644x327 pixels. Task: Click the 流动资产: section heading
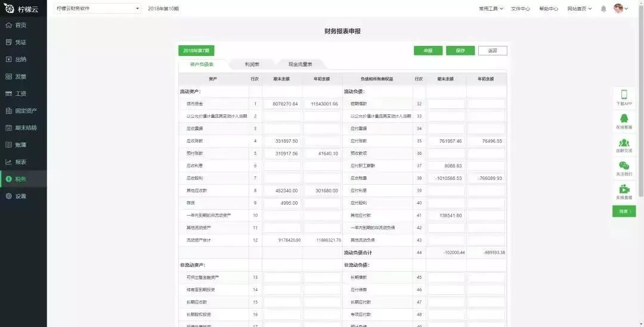[190, 92]
